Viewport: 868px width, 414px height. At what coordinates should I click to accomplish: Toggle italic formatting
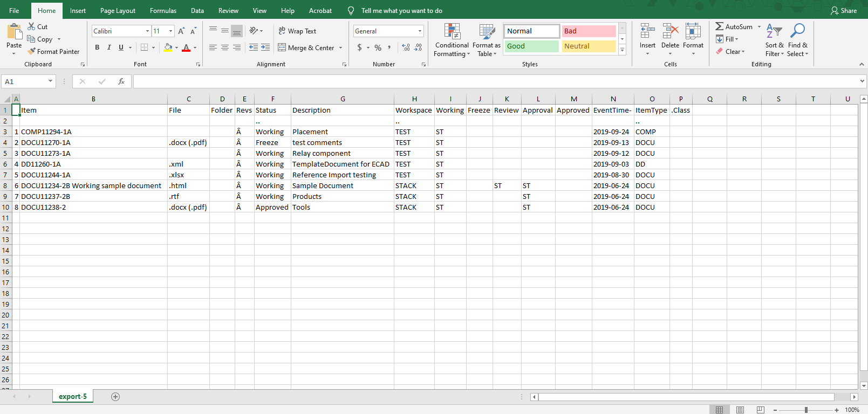[x=109, y=47]
